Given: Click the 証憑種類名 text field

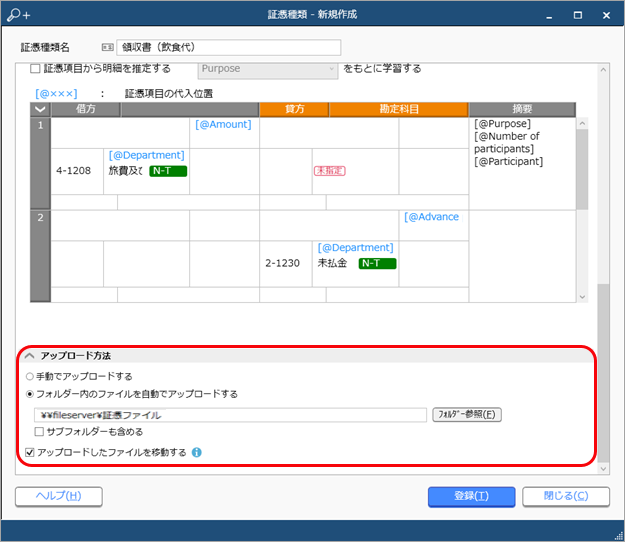Looking at the screenshot, I should click(x=228, y=47).
